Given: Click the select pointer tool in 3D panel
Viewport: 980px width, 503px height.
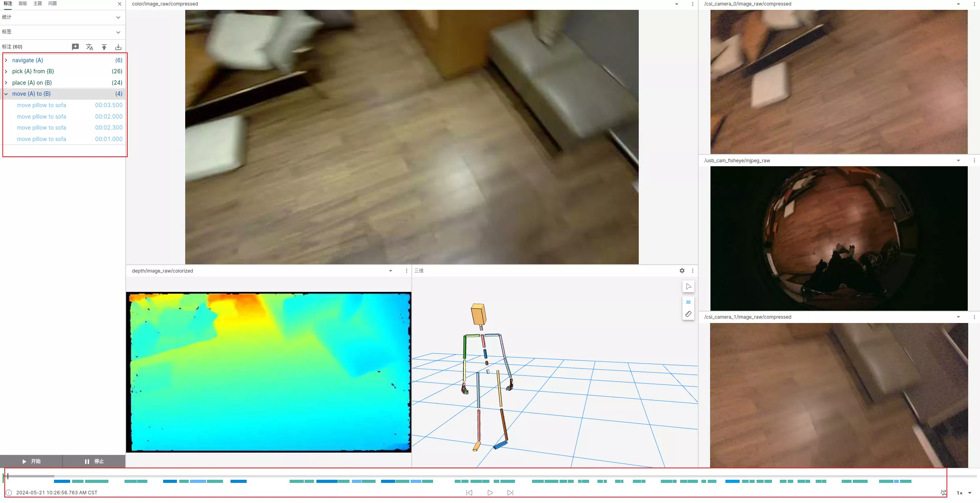Looking at the screenshot, I should [x=688, y=286].
